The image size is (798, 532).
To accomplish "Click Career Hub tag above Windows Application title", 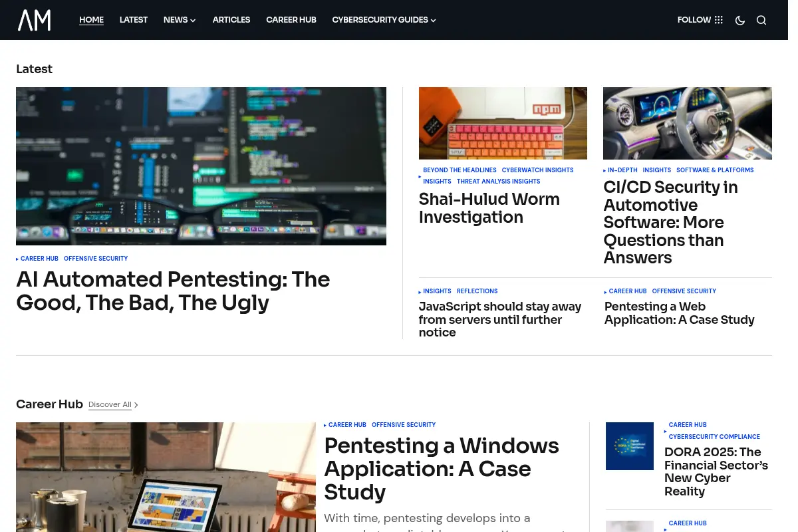I will click(347, 425).
